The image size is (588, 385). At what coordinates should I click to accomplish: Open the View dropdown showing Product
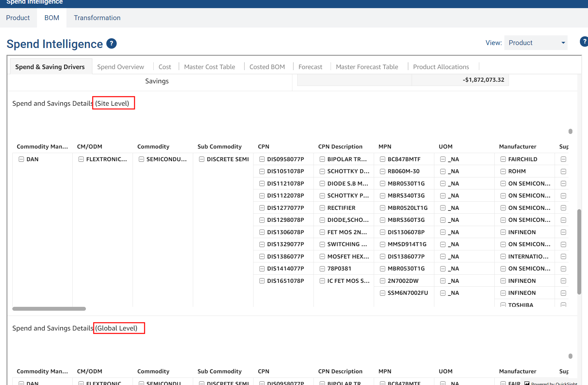(535, 43)
